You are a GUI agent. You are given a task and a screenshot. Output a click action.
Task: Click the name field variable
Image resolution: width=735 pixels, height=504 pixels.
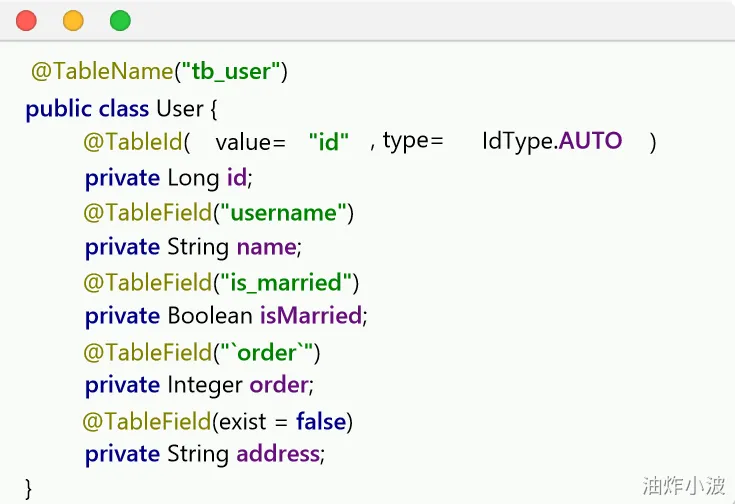click(x=267, y=247)
